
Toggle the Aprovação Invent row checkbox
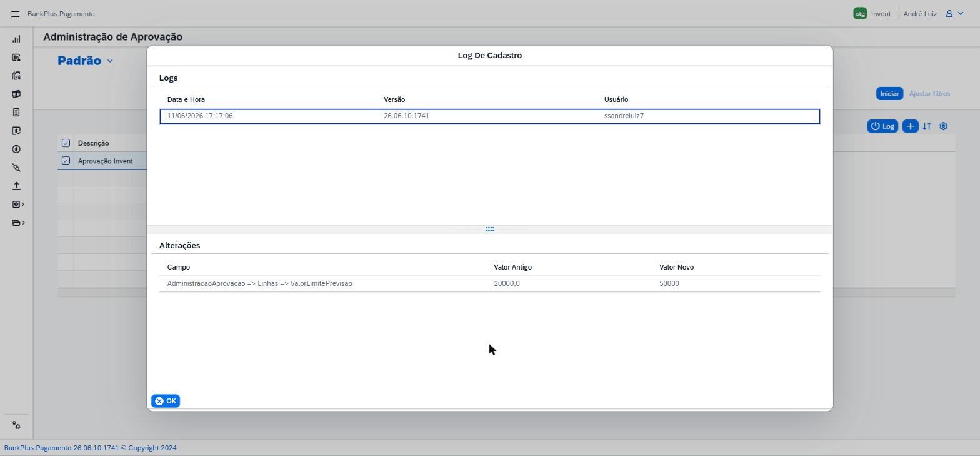tap(66, 161)
